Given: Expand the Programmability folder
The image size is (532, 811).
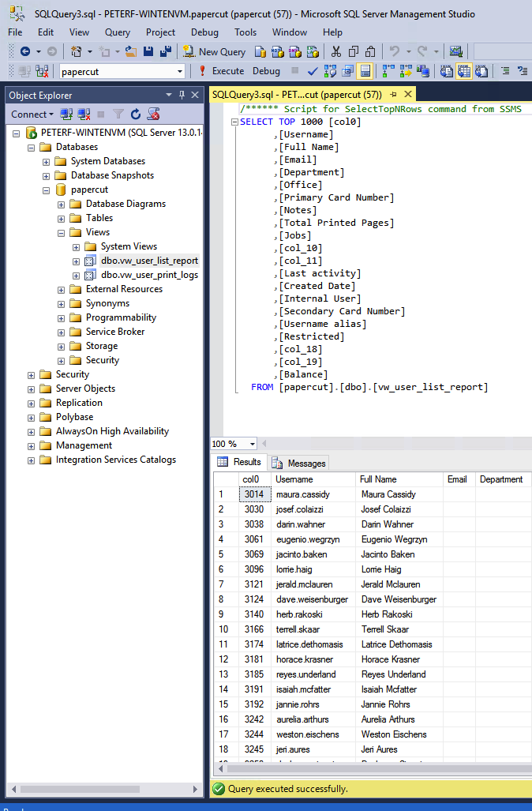Looking at the screenshot, I should click(61, 318).
